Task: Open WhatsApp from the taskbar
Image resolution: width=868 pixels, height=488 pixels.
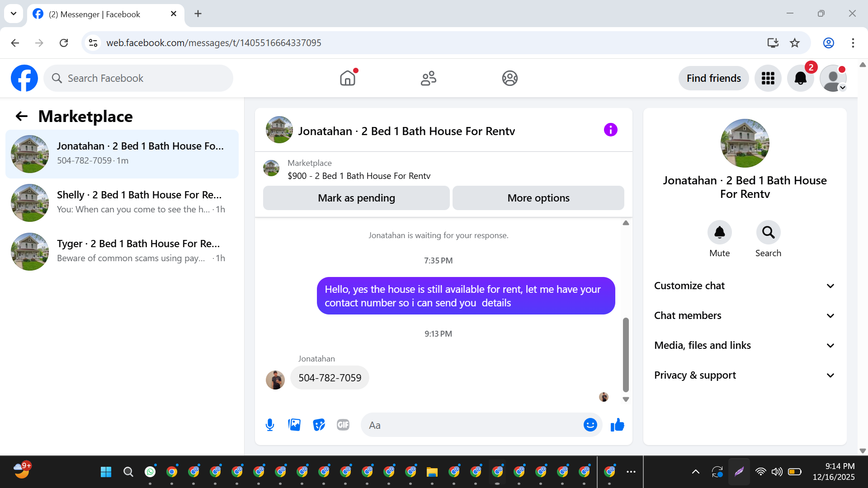Action: click(150, 472)
